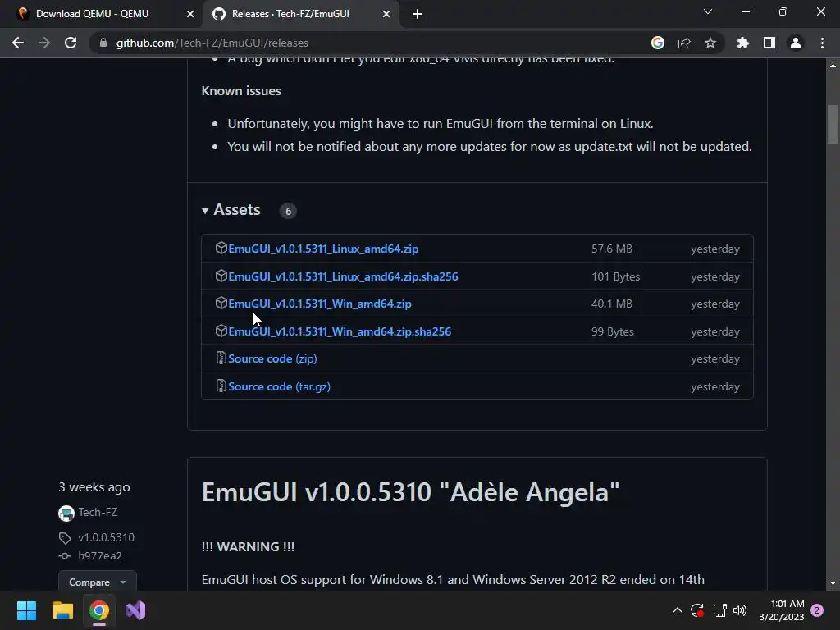Viewport: 840px width, 630px height.
Task: Download EmuGUI_v1.0.1.5311_Win_amd64.zip
Action: (320, 304)
